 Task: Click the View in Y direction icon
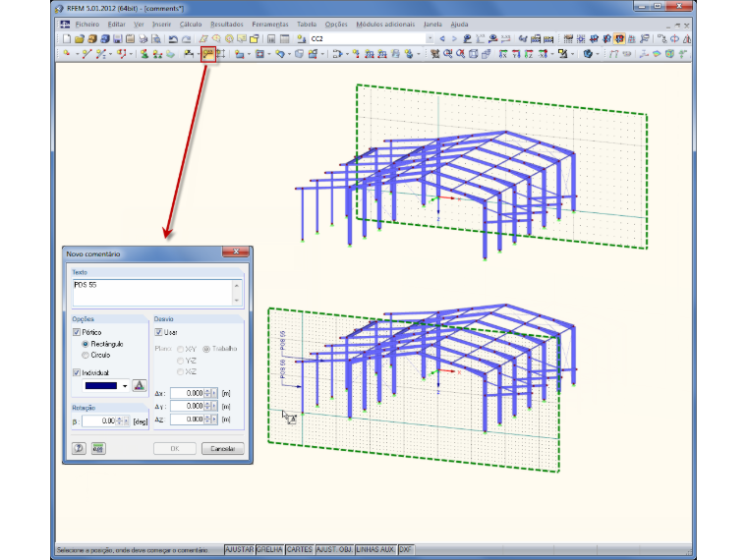coord(516,54)
